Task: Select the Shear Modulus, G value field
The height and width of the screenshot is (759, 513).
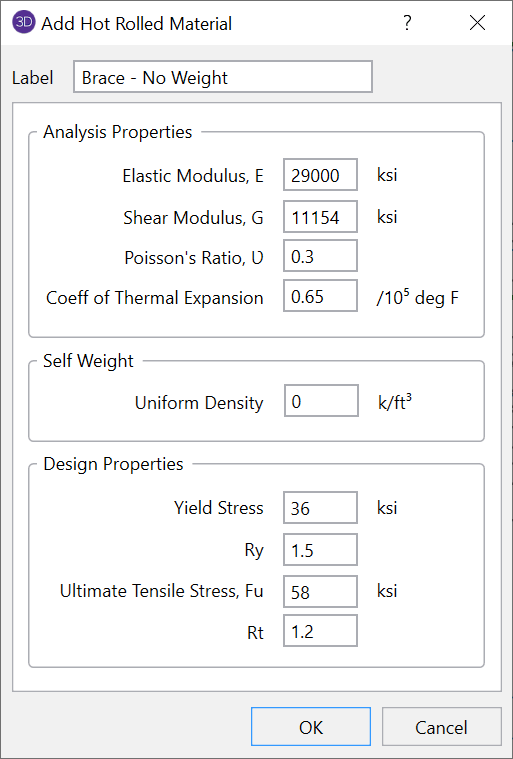Action: (320, 217)
